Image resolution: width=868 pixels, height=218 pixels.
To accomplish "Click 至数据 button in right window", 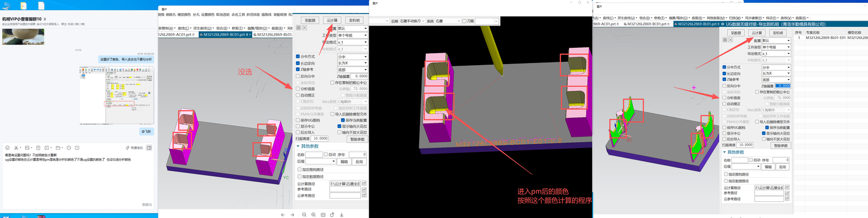I will click(x=736, y=33).
